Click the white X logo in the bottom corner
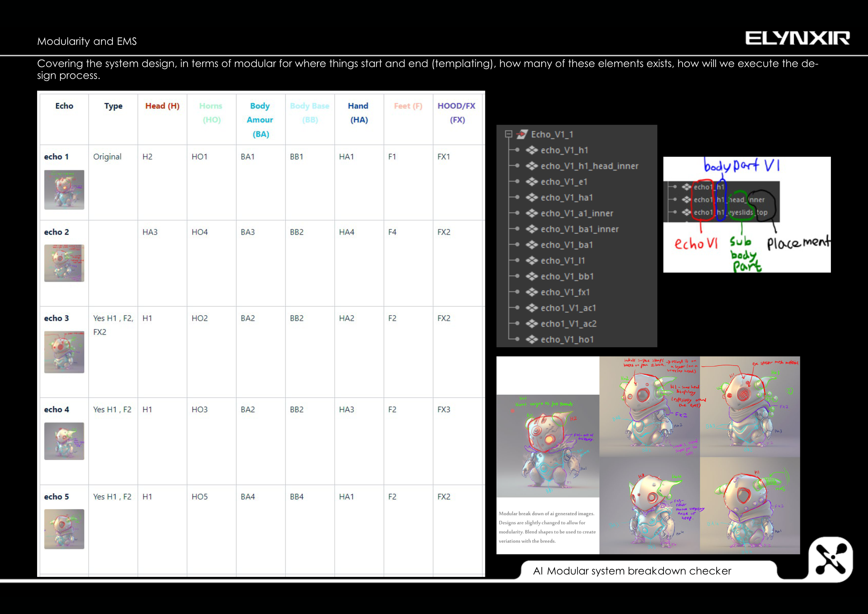This screenshot has height=614, width=868. pos(831,559)
